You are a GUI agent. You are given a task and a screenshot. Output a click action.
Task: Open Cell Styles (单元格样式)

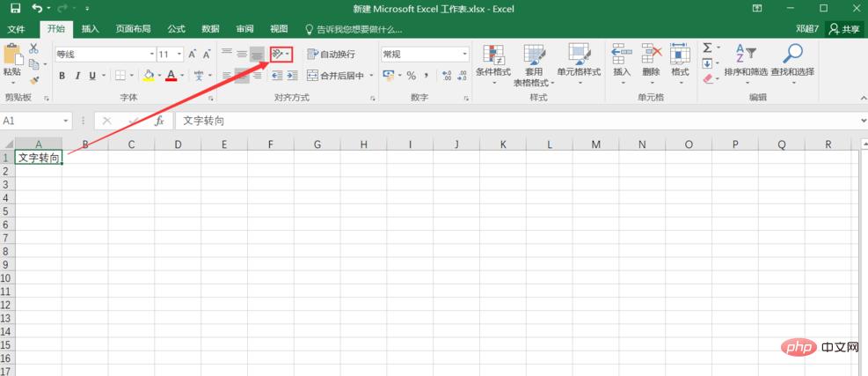579,63
